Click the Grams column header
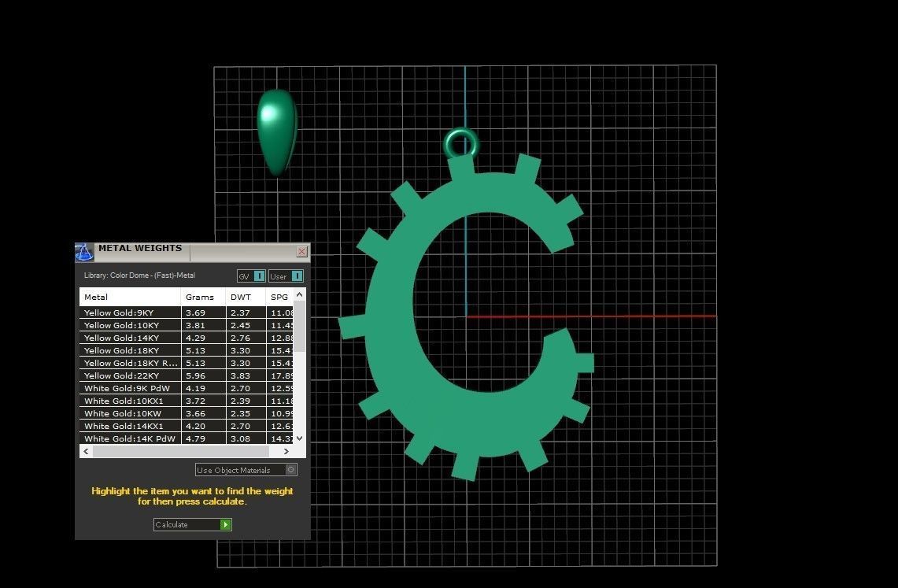Image resolution: width=898 pixels, height=588 pixels. [203, 297]
